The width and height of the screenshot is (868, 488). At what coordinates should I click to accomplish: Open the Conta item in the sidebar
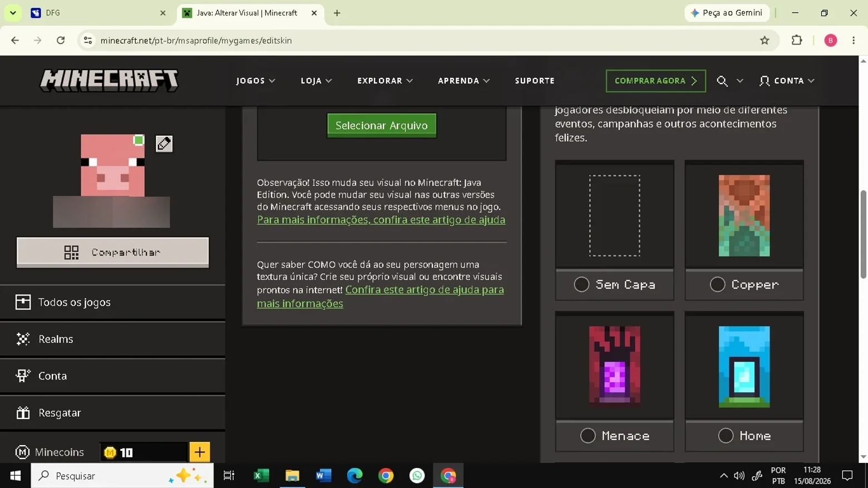coord(112,376)
